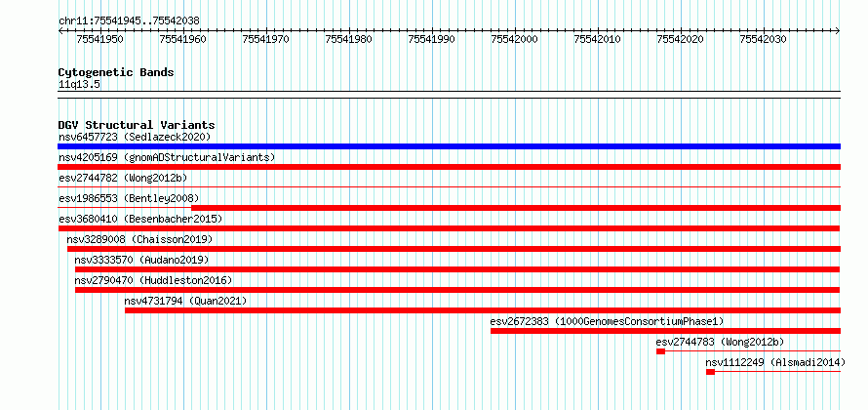Click the small red block of nsv1112249
The width and height of the screenshot is (868, 410).
pyautogui.click(x=710, y=372)
